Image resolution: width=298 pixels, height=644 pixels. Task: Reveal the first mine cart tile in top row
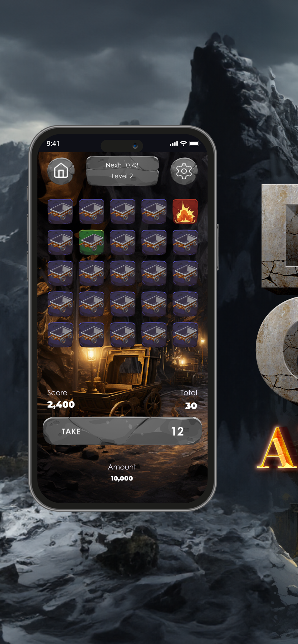60,211
